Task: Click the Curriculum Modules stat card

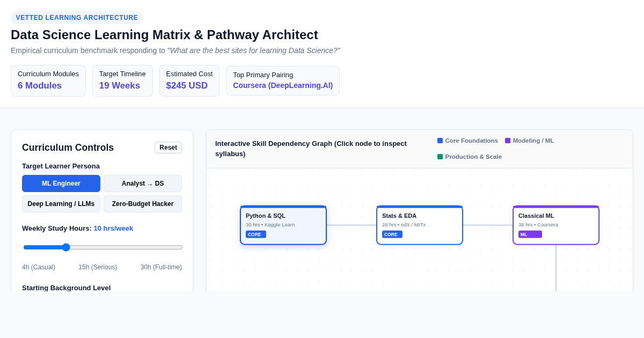Action: [x=48, y=81]
